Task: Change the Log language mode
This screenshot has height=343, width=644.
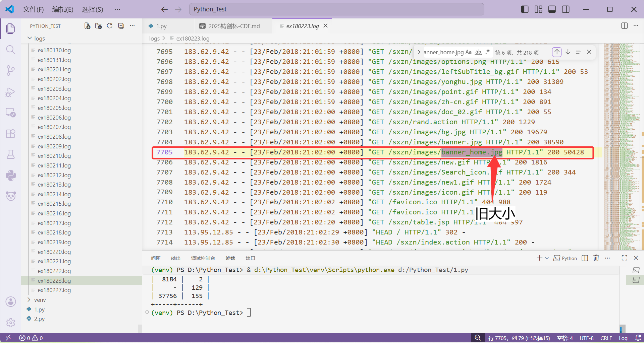Action: (x=623, y=338)
